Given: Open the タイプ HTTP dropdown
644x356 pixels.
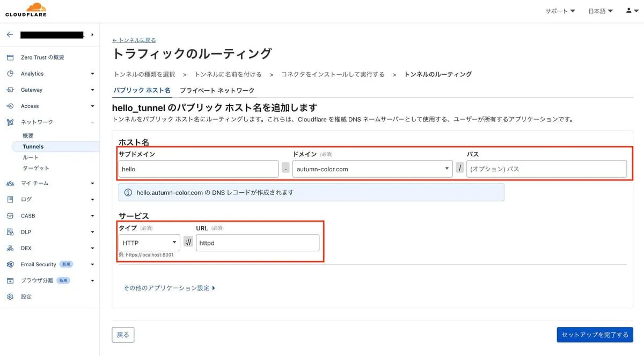Looking at the screenshot, I should 149,243.
